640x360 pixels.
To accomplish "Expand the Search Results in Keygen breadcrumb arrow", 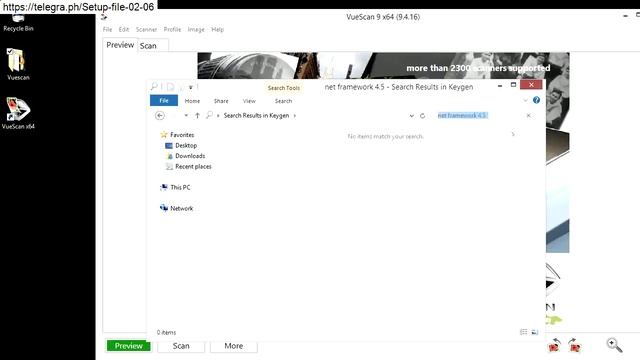I will pos(295,116).
